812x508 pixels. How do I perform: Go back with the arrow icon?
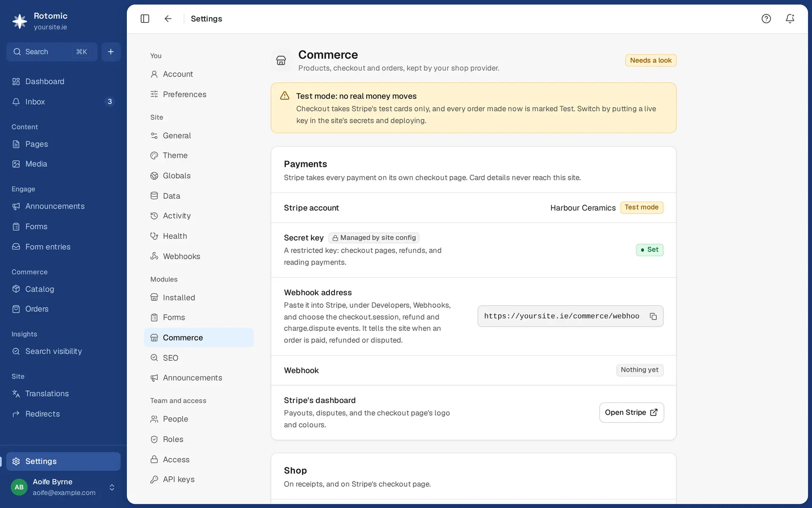click(x=168, y=19)
